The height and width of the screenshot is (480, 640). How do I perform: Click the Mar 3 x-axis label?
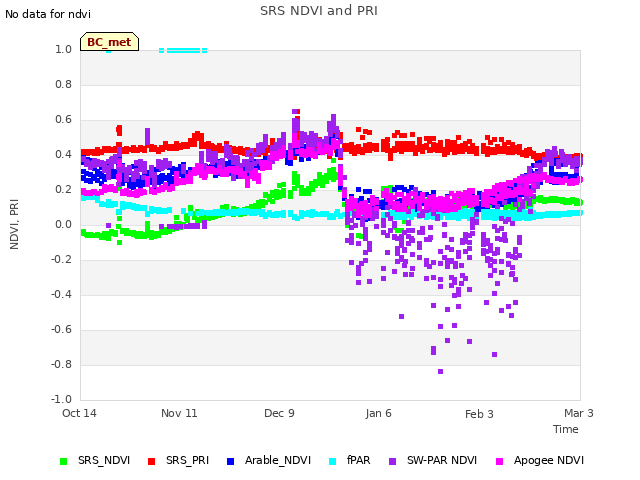point(579,413)
